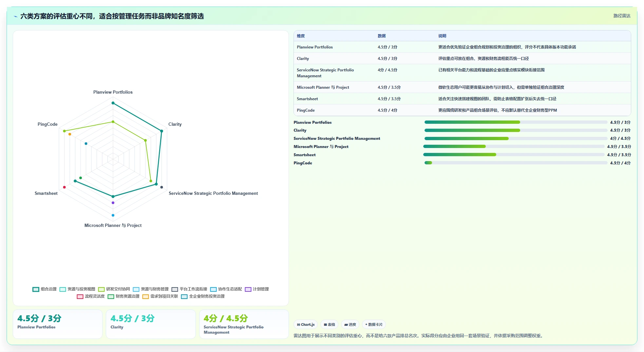Screen dimensions: 644x352
Task: Click the 说明 column header
Action: pyautogui.click(x=442, y=36)
